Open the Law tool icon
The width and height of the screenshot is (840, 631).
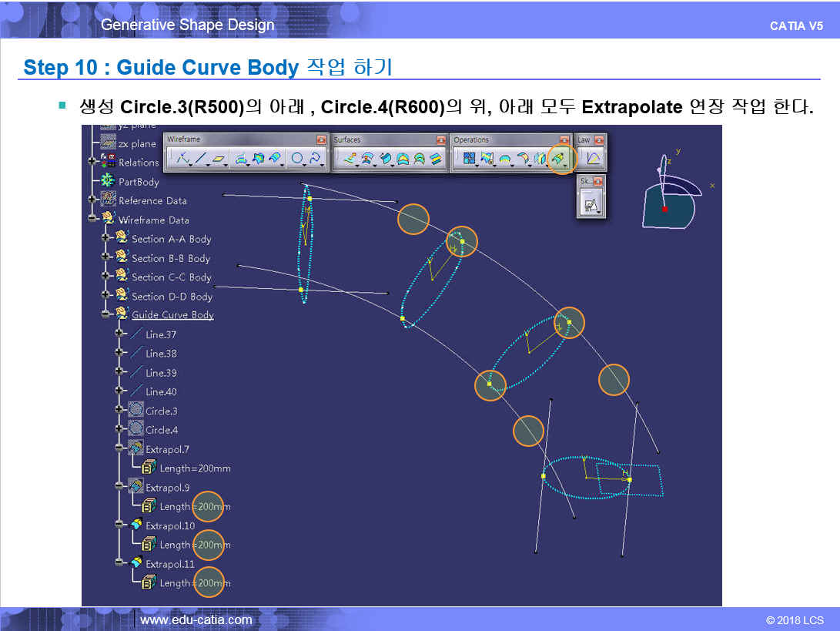click(x=593, y=159)
